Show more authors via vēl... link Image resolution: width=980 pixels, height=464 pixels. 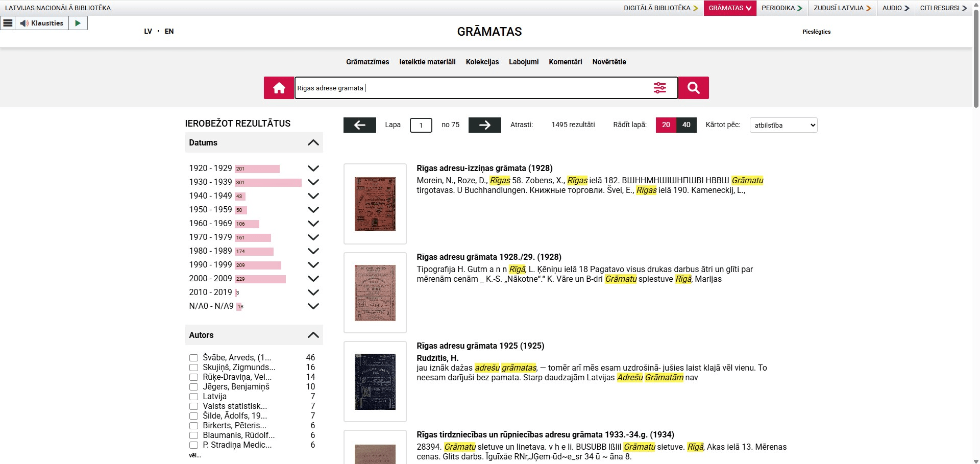pyautogui.click(x=195, y=455)
